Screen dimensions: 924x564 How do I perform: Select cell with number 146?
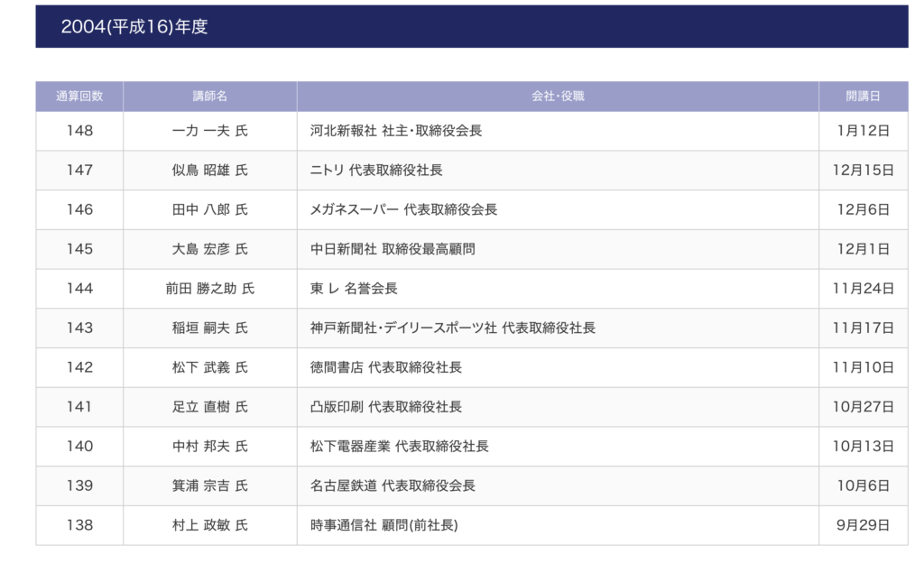click(79, 209)
